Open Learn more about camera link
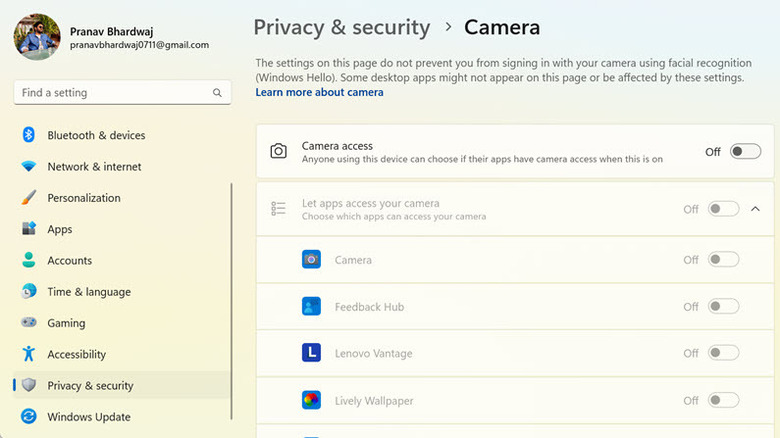 (x=319, y=92)
